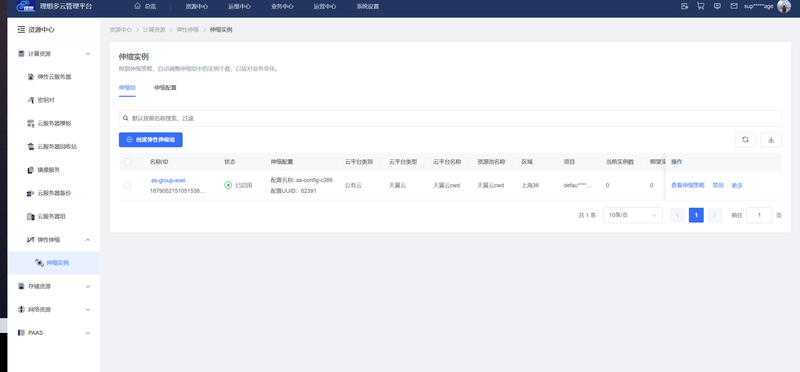Collapse the 弹性伸缩 submenu chevron
This screenshot has height=372, width=800.
click(x=88, y=240)
